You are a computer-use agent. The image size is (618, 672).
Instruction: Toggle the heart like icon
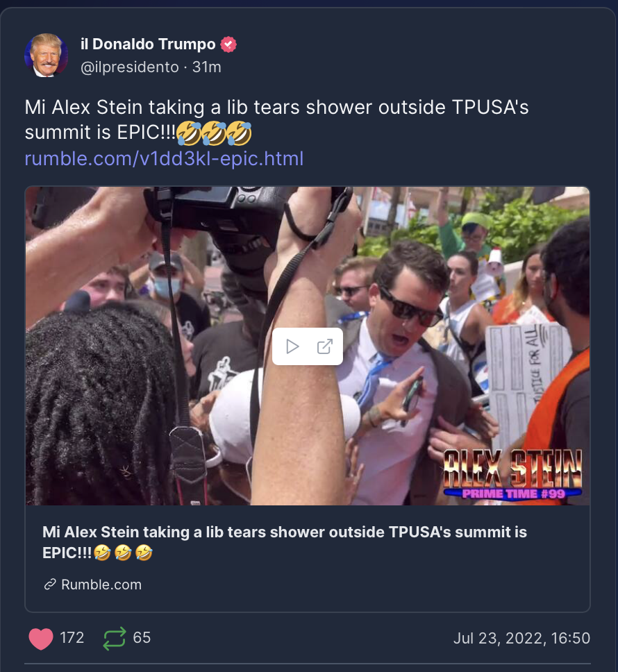click(41, 638)
